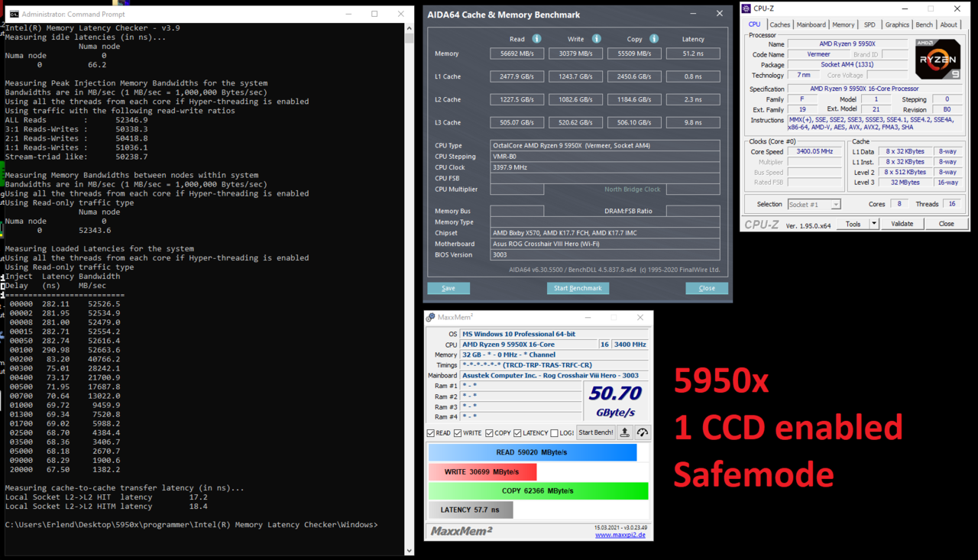Close the MaxxMem window with title X

click(x=640, y=317)
